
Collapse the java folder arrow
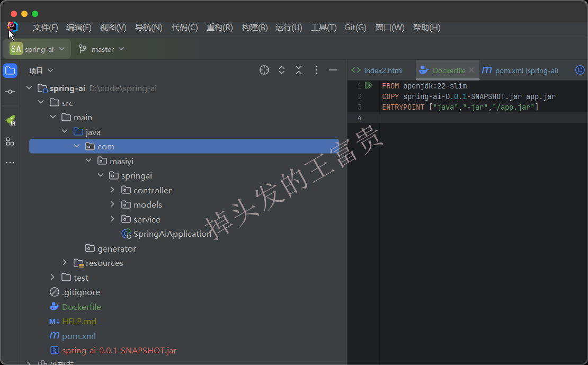click(65, 131)
